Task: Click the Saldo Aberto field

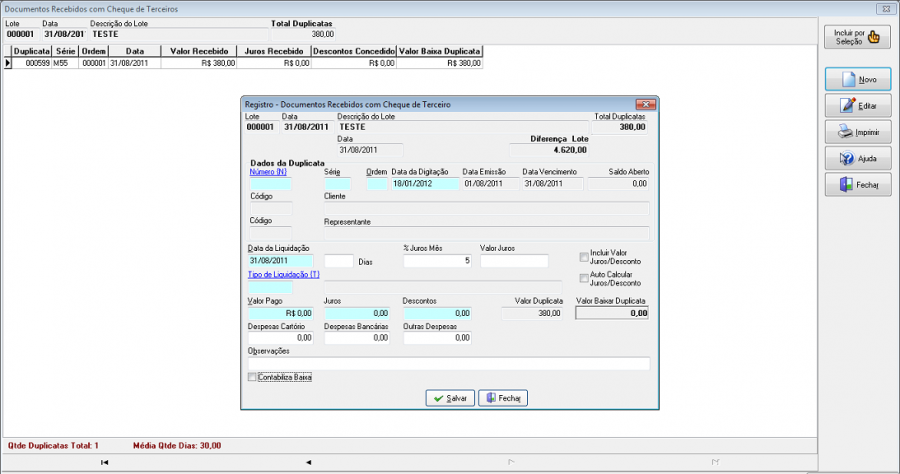Action: (x=618, y=184)
